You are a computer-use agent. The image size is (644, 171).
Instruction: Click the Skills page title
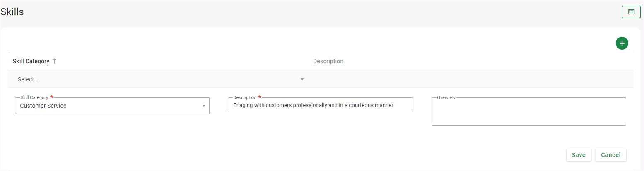(12, 12)
